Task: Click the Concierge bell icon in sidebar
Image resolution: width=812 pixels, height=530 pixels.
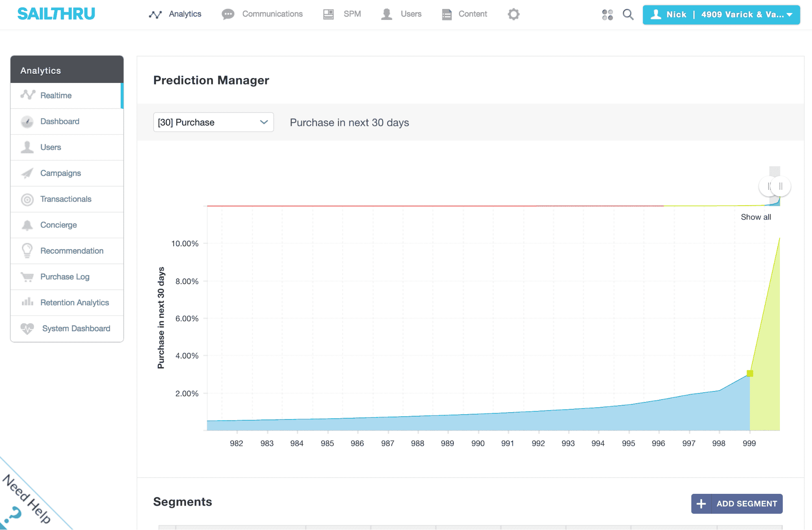Action: tap(27, 225)
